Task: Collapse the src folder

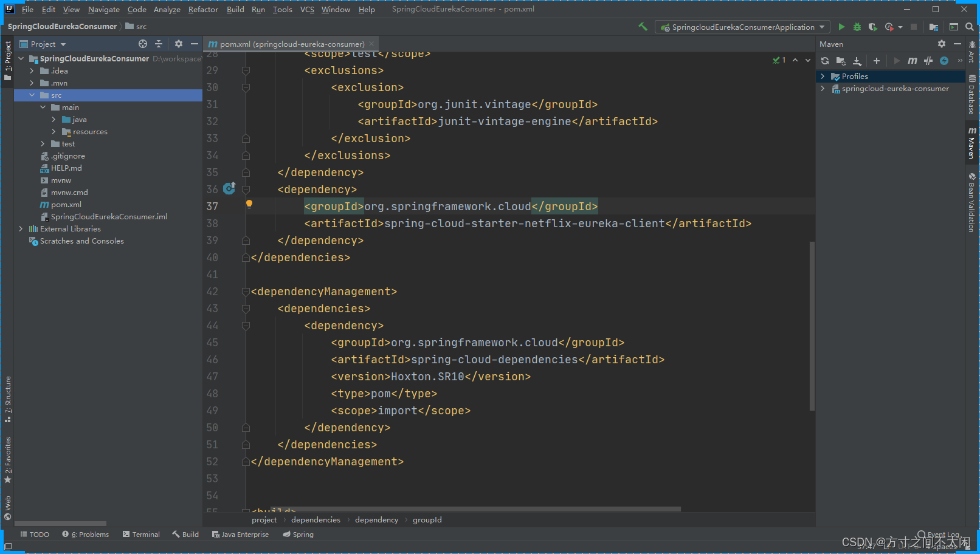Action: (x=32, y=95)
